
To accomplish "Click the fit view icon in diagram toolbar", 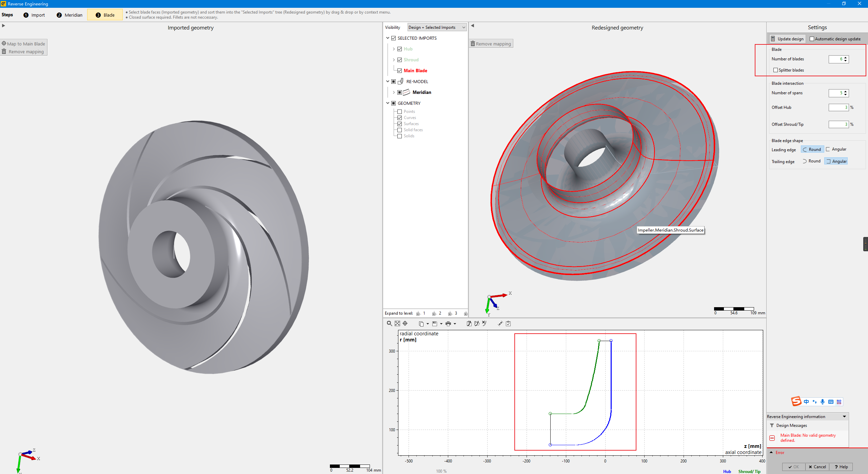I will tap(397, 323).
